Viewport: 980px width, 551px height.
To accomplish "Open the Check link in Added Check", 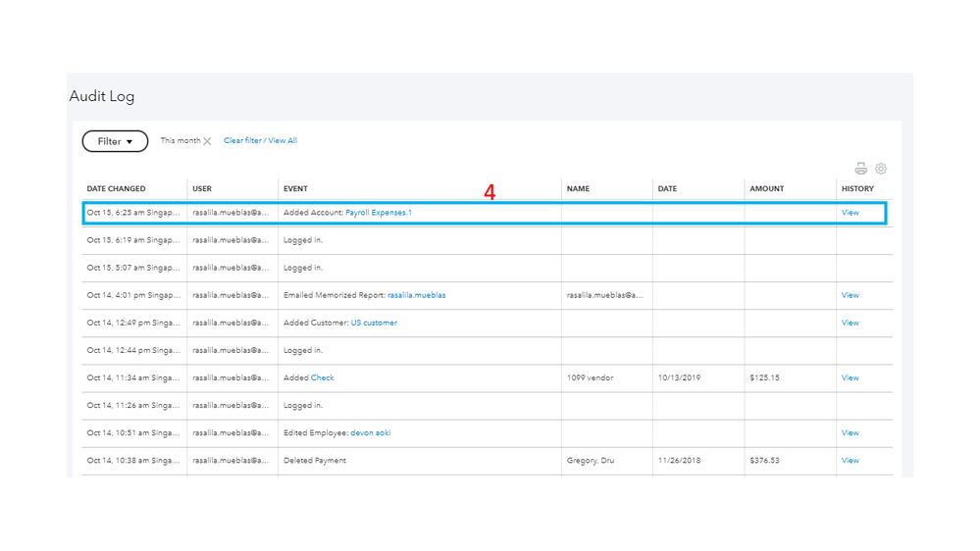I will [323, 377].
